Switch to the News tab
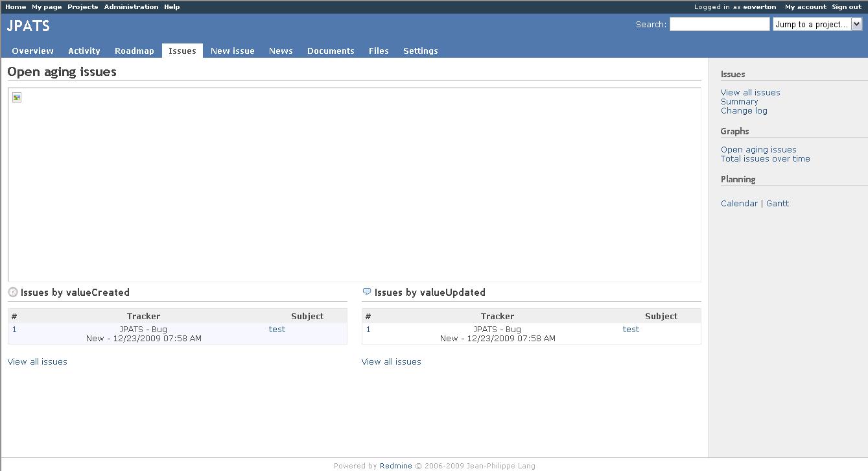 [281, 51]
